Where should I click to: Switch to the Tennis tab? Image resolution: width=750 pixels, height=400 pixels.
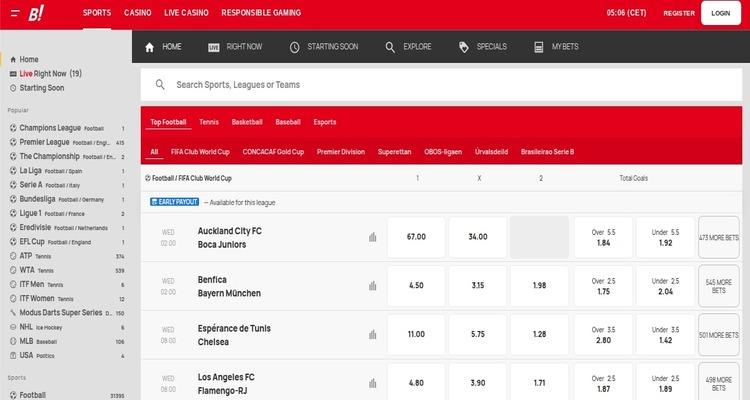[209, 122]
